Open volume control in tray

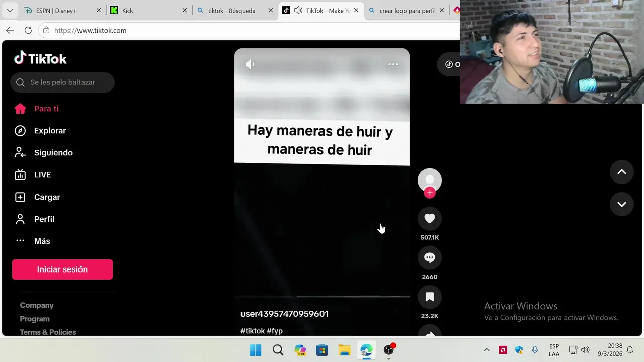pos(585,350)
